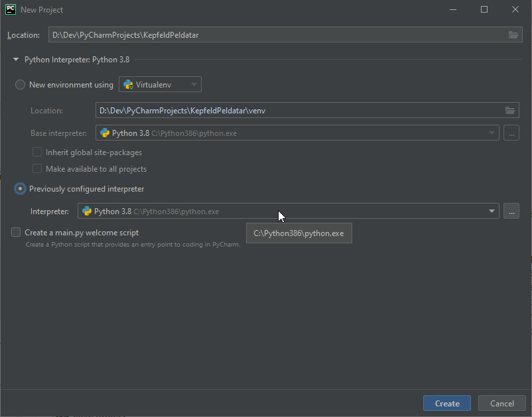Click Python icon in Base interpreter field
This screenshot has height=417, width=532.
click(x=105, y=133)
